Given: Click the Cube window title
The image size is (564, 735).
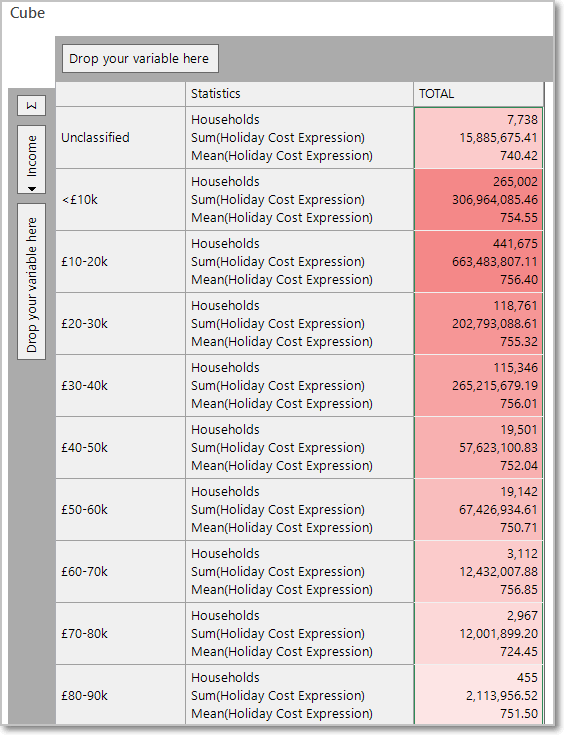Looking at the screenshot, I should (28, 13).
